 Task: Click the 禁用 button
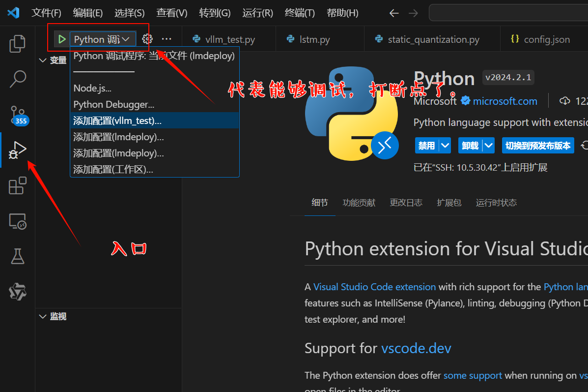point(427,145)
